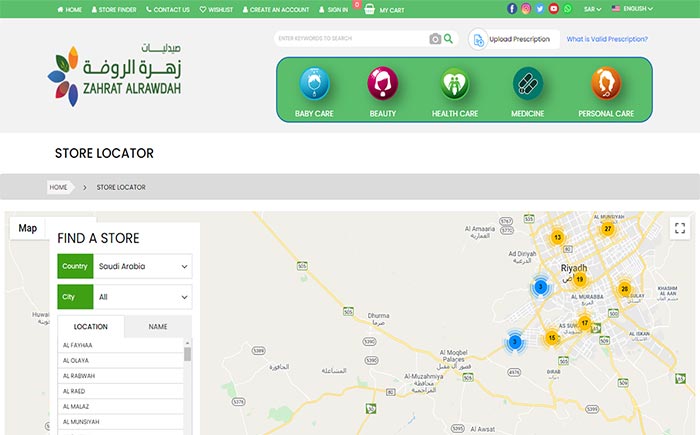The image size is (700, 435).
Task: Click the location list scrollbar thumb
Action: (x=188, y=354)
